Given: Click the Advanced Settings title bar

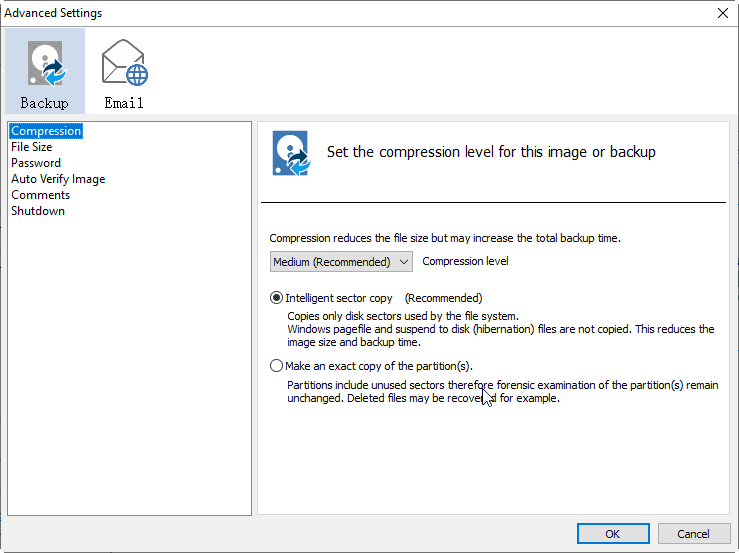Looking at the screenshot, I should click(300, 13).
